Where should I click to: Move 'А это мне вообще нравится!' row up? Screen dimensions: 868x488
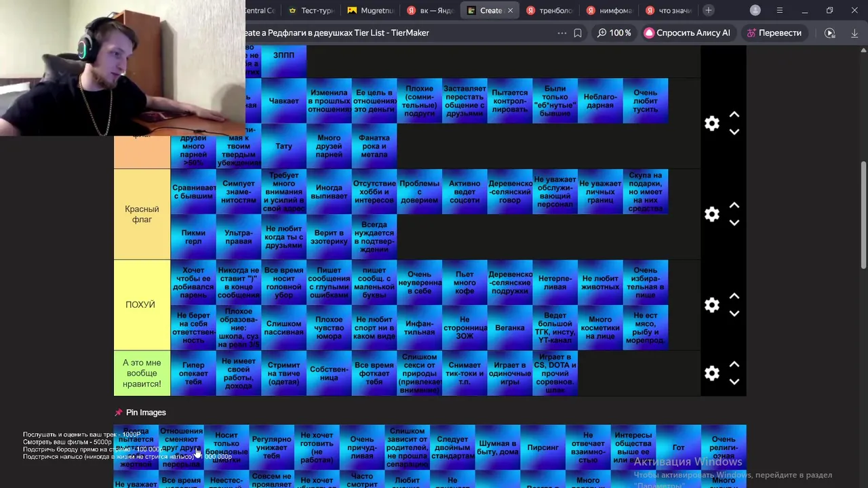[x=734, y=365]
